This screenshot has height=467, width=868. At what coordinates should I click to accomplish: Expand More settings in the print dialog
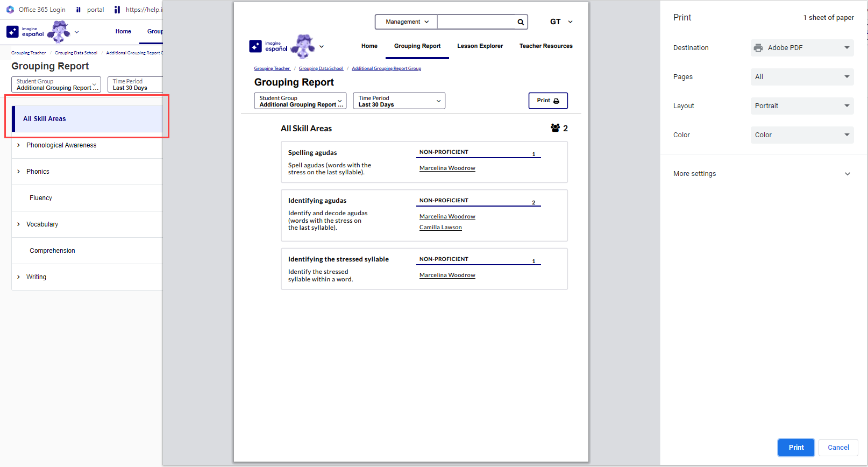[762, 174]
